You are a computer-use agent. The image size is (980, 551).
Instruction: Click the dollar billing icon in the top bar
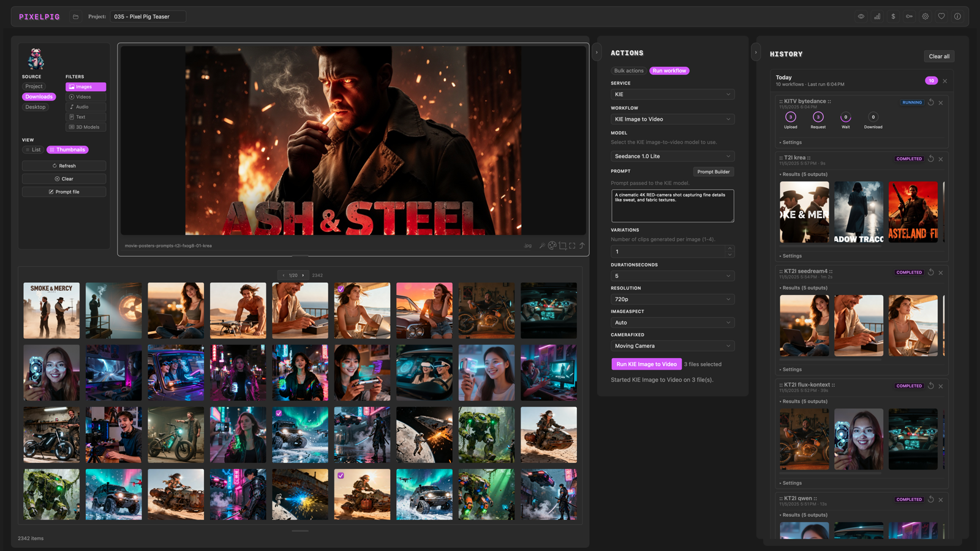pyautogui.click(x=893, y=17)
